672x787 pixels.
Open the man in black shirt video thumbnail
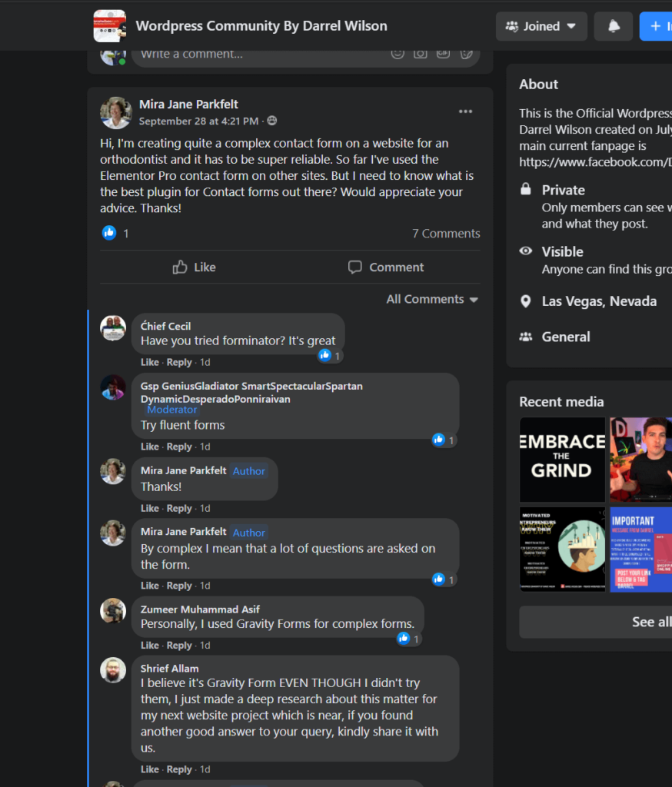(641, 460)
